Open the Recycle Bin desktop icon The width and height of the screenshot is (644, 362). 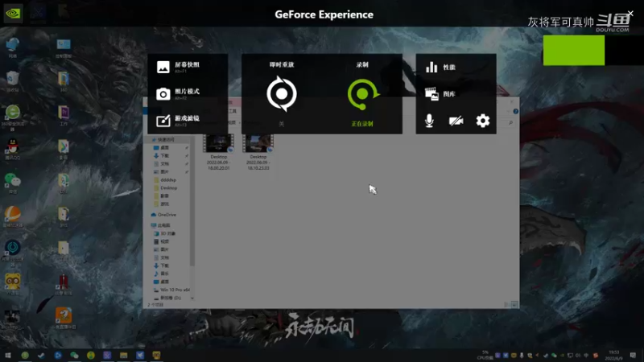13,81
